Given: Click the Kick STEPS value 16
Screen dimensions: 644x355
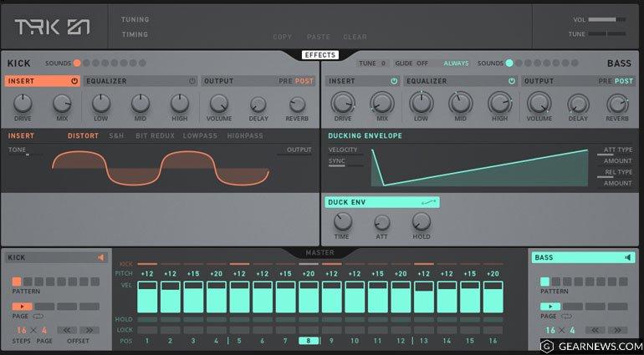Looking at the screenshot, I should coord(22,331).
